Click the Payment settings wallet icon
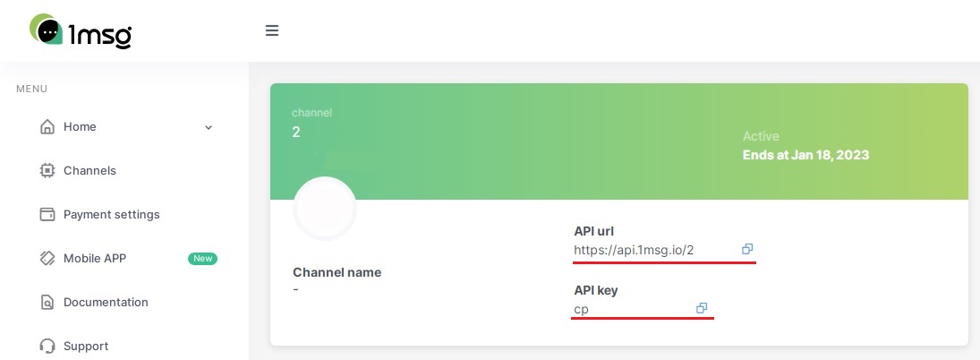Image resolution: width=980 pixels, height=360 pixels. click(47, 215)
